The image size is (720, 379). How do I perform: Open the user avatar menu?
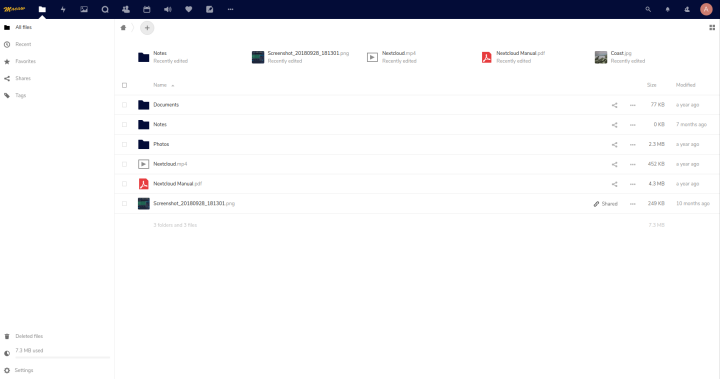706,9
